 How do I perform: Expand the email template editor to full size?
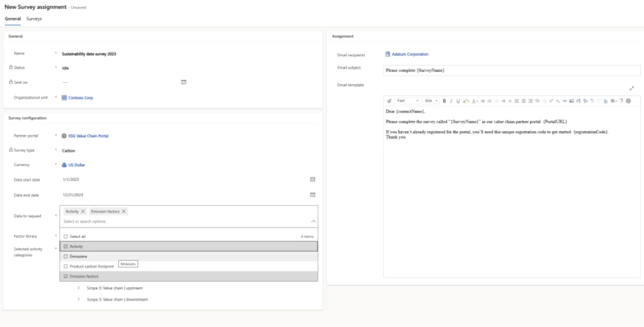[x=631, y=89]
